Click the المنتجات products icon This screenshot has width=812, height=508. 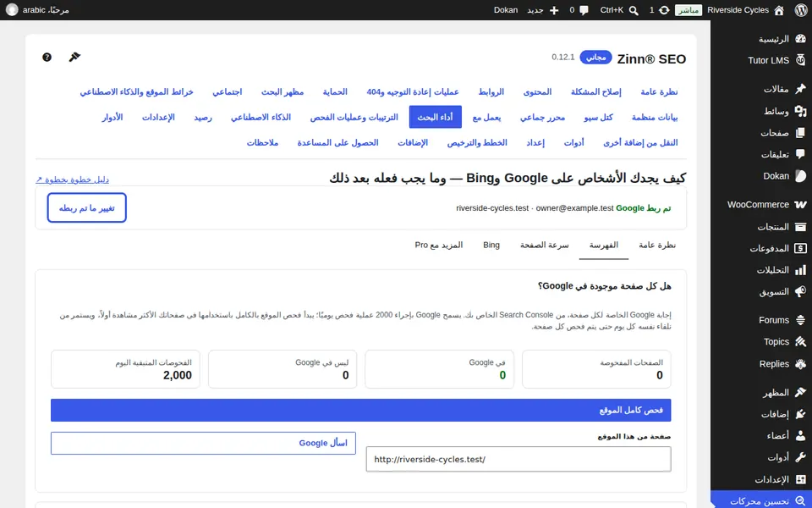tap(800, 227)
